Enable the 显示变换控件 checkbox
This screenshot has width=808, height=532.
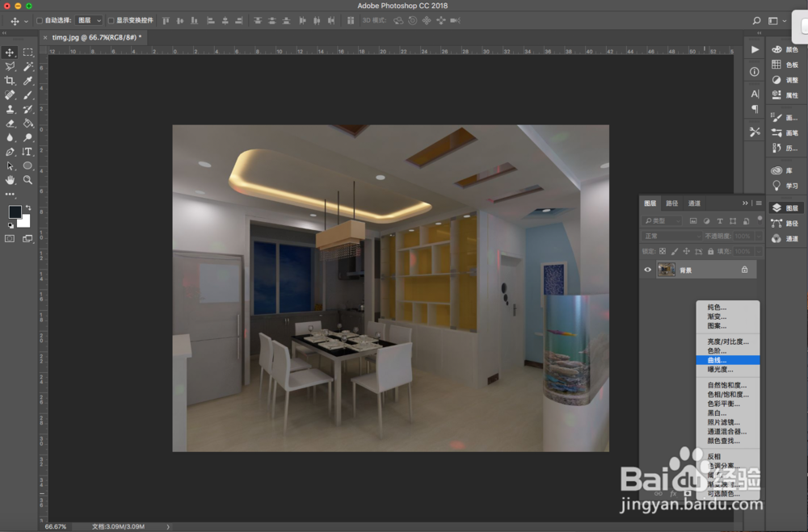coord(111,21)
